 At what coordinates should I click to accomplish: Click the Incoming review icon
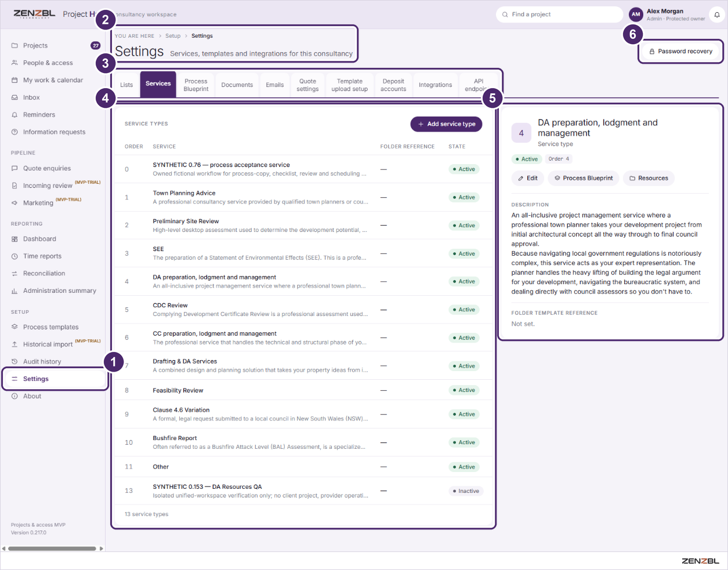pyautogui.click(x=15, y=186)
